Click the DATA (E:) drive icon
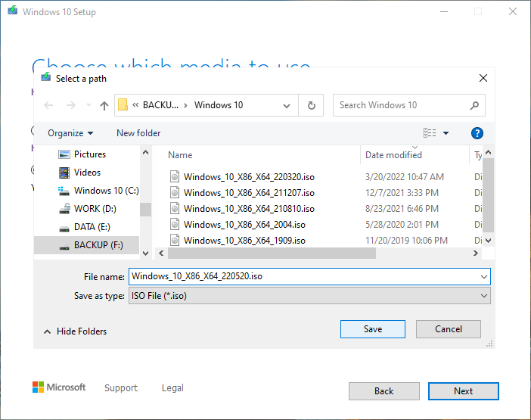Image resolution: width=531 pixels, height=420 pixels. pos(64,229)
